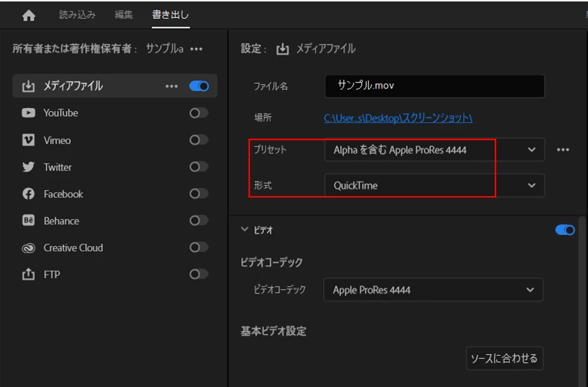Click the メディアファイル label in sidebar

73,86
